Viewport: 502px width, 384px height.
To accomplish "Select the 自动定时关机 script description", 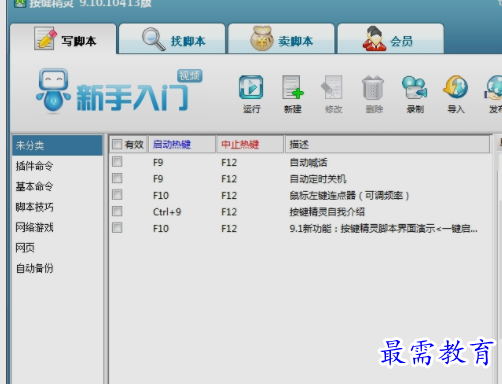I will point(318,179).
